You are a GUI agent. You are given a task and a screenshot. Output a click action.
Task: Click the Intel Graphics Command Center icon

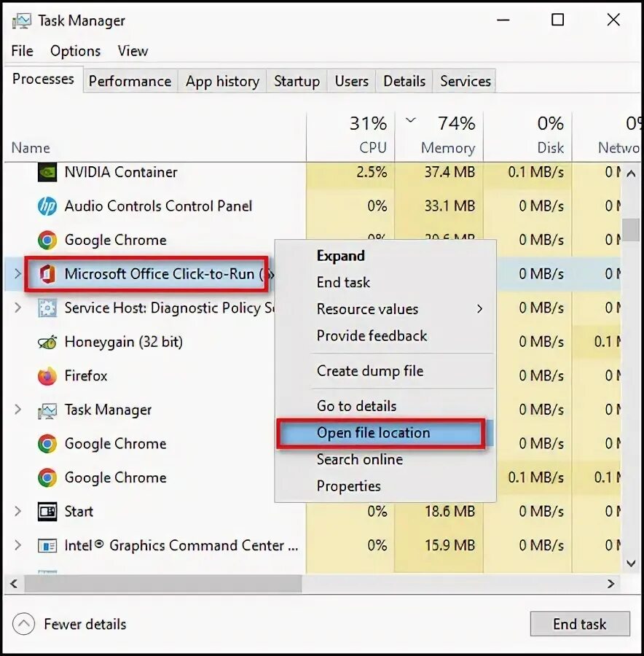point(47,546)
